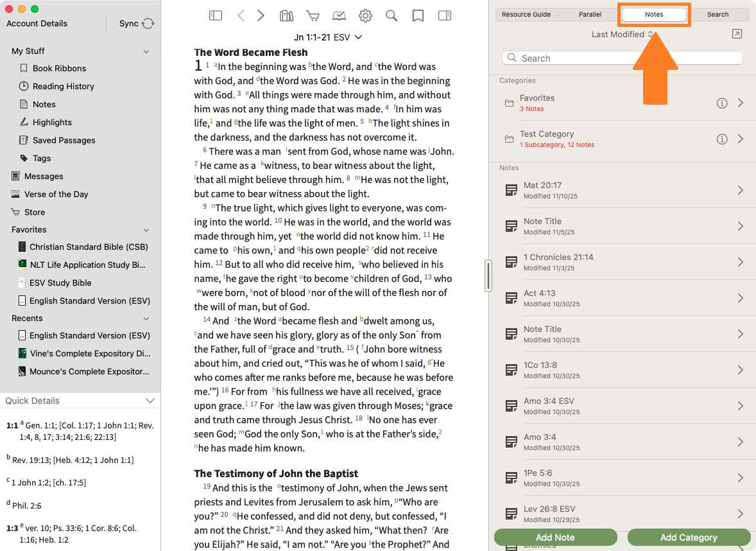Switch to the Resource Guide tab
Screen dimensions: 756x551
[x=526, y=14]
